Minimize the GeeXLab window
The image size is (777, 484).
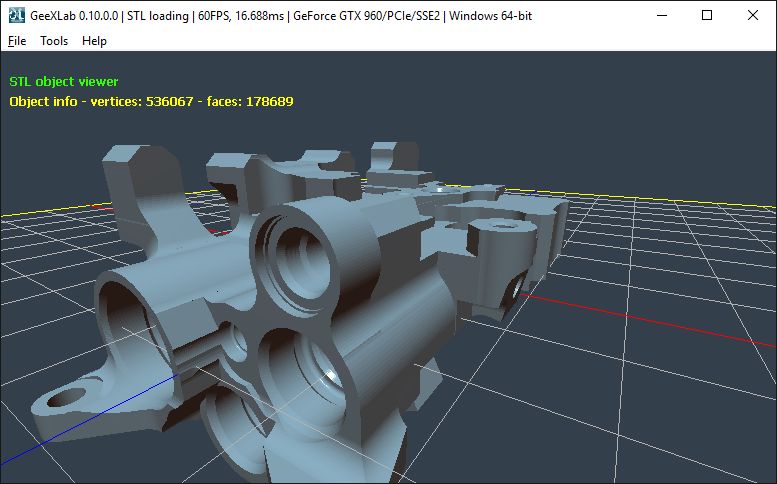[662, 15]
